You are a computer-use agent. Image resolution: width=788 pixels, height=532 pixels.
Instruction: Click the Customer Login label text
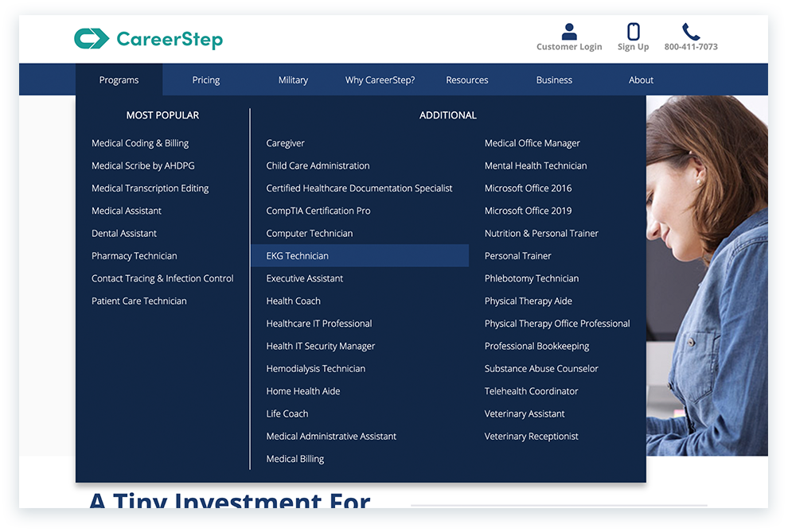(569, 46)
